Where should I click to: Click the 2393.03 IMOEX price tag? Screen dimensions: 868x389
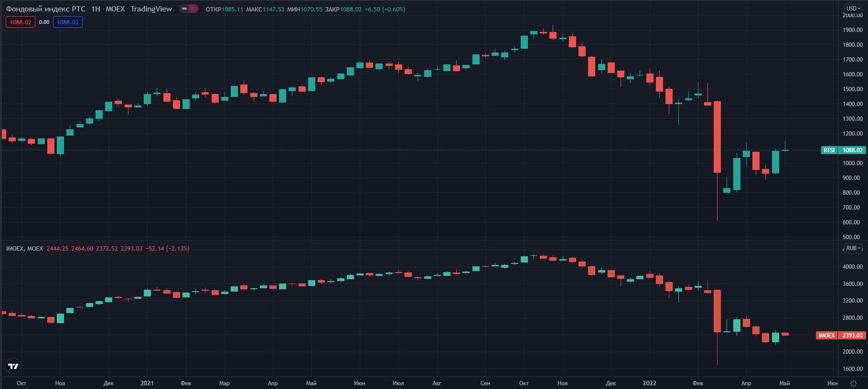coord(852,335)
